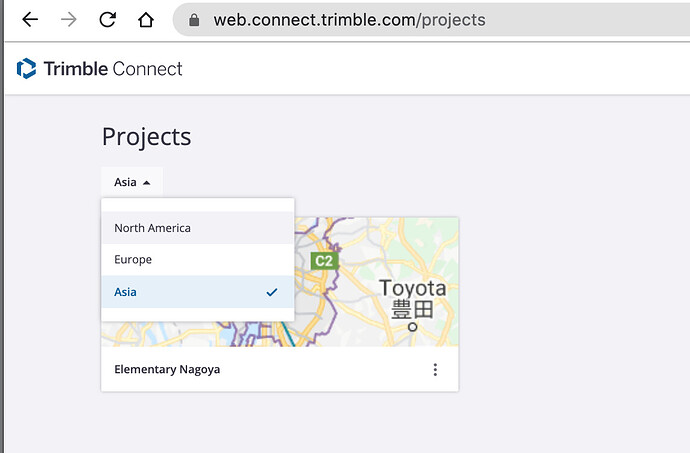Click the Trimble Connect wordmark text
The width and height of the screenshot is (690, 453).
point(113,69)
